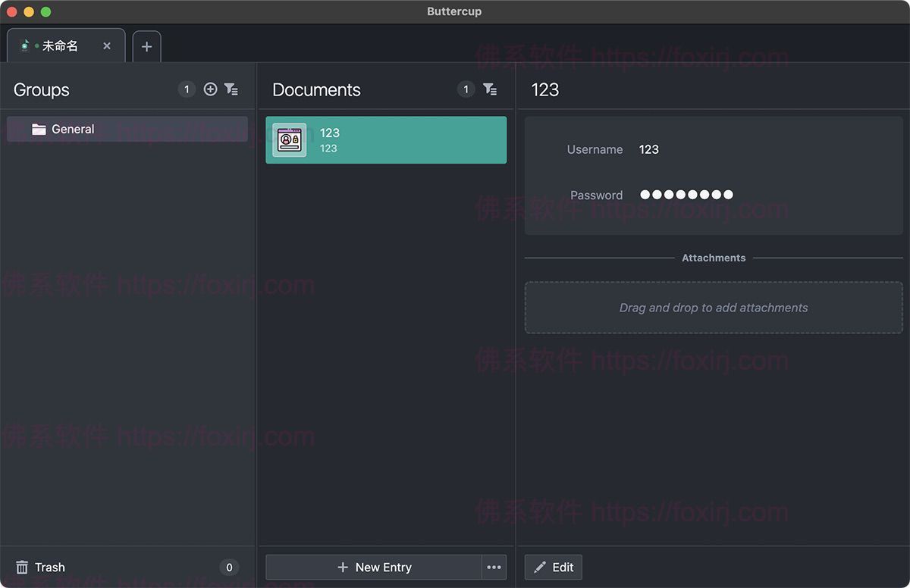
Task: Click the Trash count badge showing 0
Action: tap(229, 568)
